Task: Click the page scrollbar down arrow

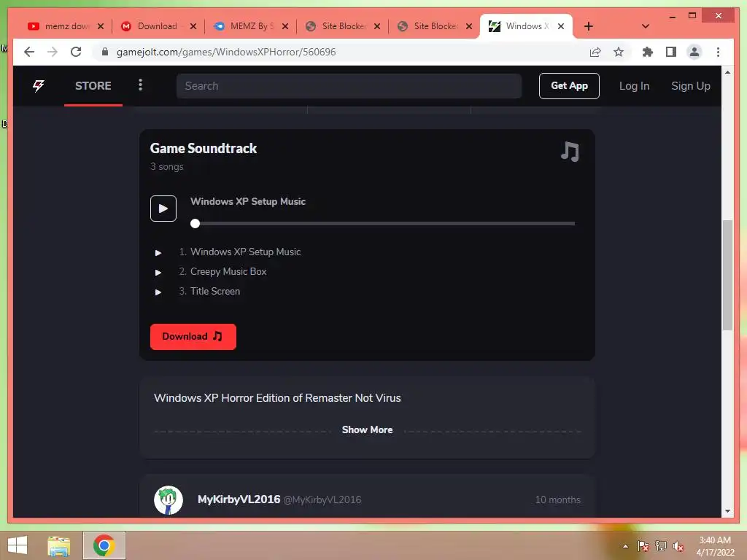Action: [x=727, y=511]
